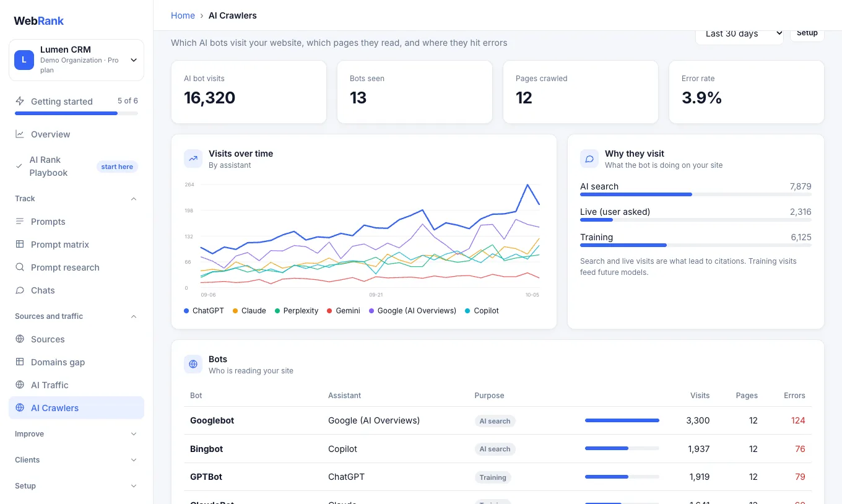Screen dimensions: 842x504
Task: Select AI Crawlers in the sidebar
Action: click(x=76, y=408)
